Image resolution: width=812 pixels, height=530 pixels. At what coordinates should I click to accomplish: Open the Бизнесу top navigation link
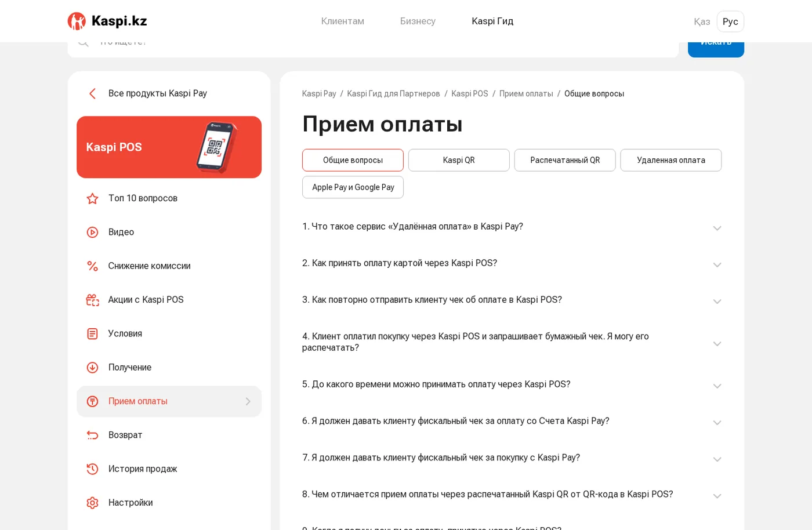click(x=418, y=21)
